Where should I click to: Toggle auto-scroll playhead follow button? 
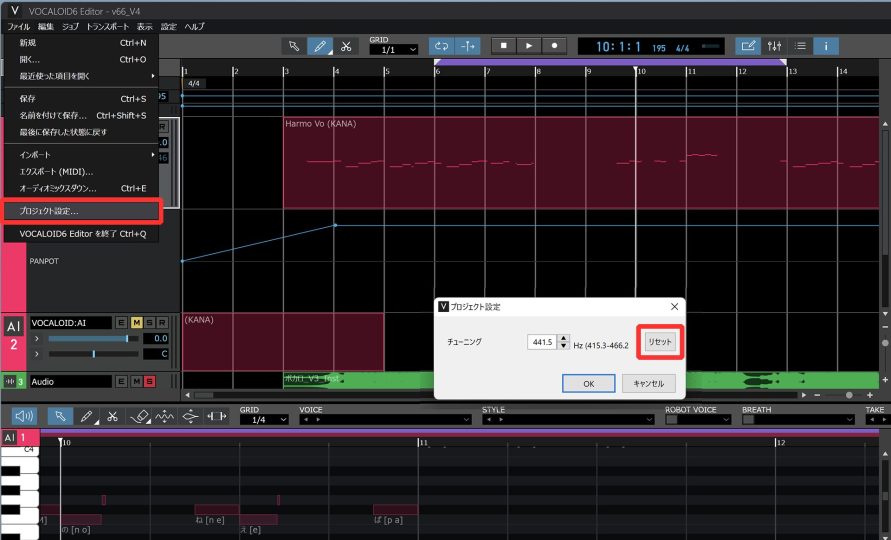[x=468, y=46]
